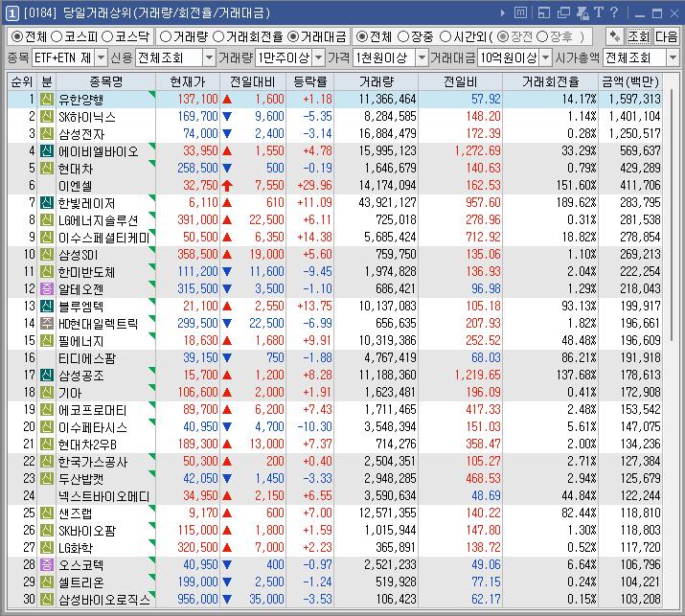Sort by the 등락률 column header

click(309, 81)
